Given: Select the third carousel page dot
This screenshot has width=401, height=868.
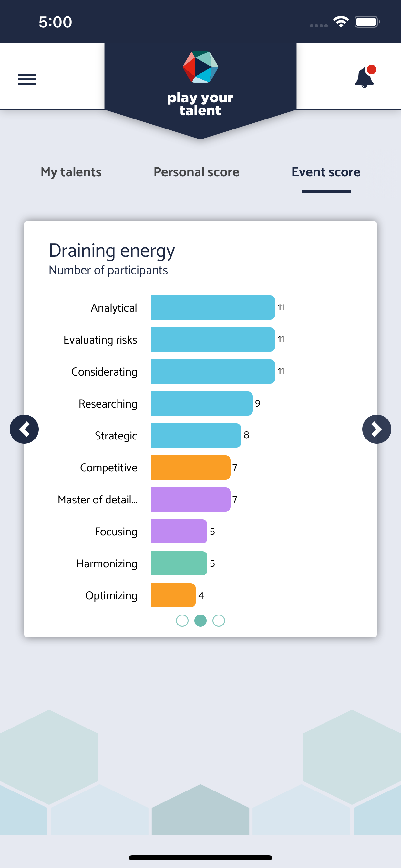Looking at the screenshot, I should [x=219, y=620].
